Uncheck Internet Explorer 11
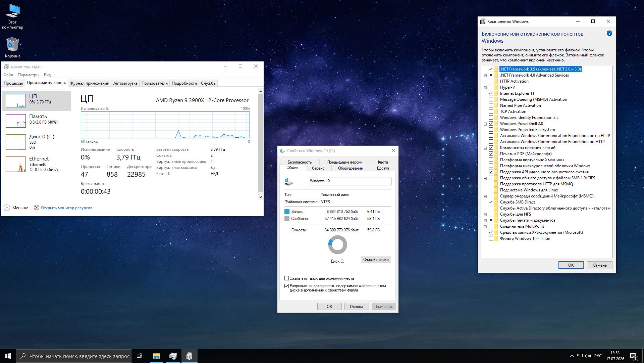The image size is (644, 363). (491, 93)
